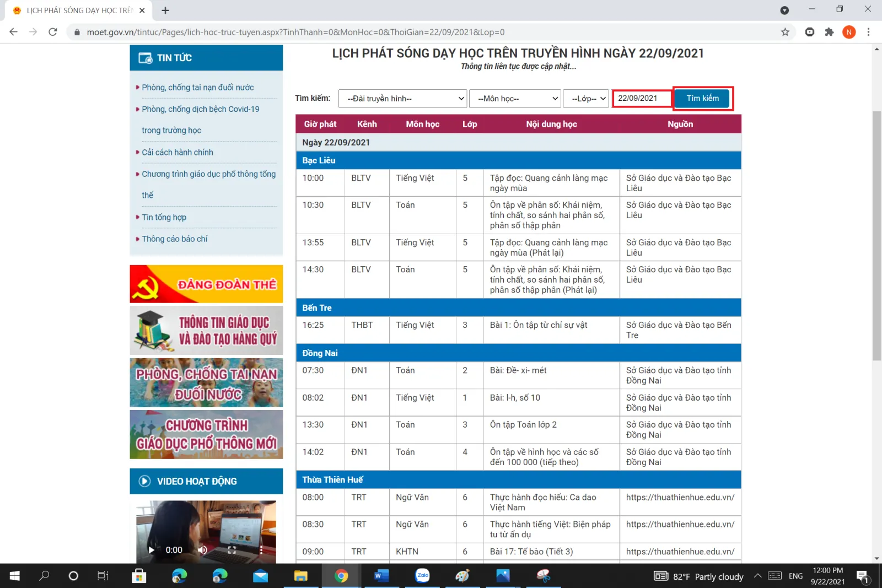This screenshot has width=882, height=588.
Task: Click the Bến Tre section header
Action: coord(518,308)
